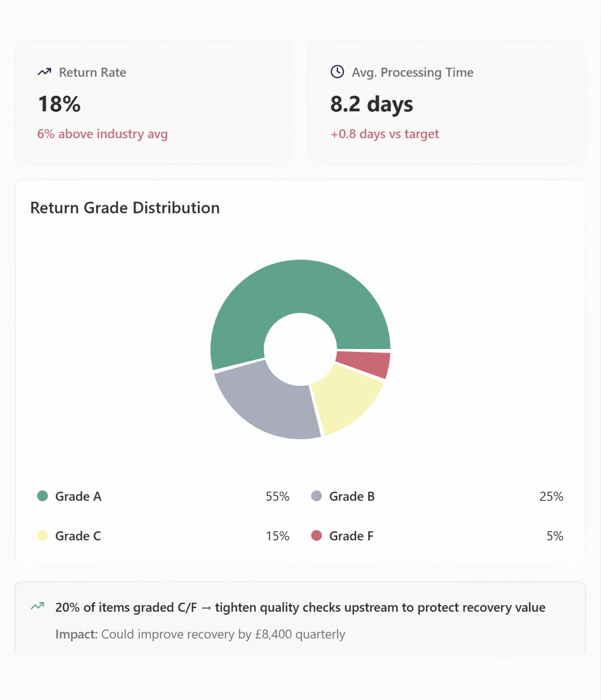
Task: Select the Grade B legend dot
Action: [316, 496]
